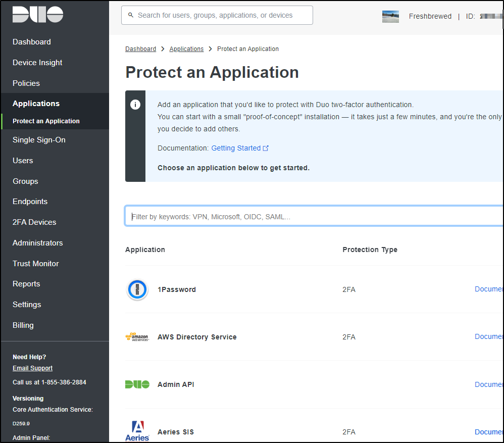This screenshot has width=504, height=443.
Task: Click the 2FA value for 1Password
Action: (349, 289)
